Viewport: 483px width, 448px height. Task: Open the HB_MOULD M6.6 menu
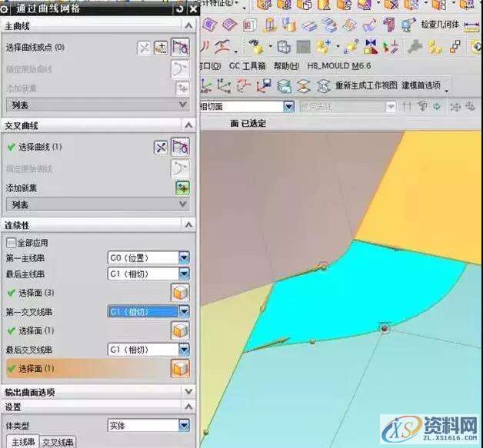pos(339,66)
